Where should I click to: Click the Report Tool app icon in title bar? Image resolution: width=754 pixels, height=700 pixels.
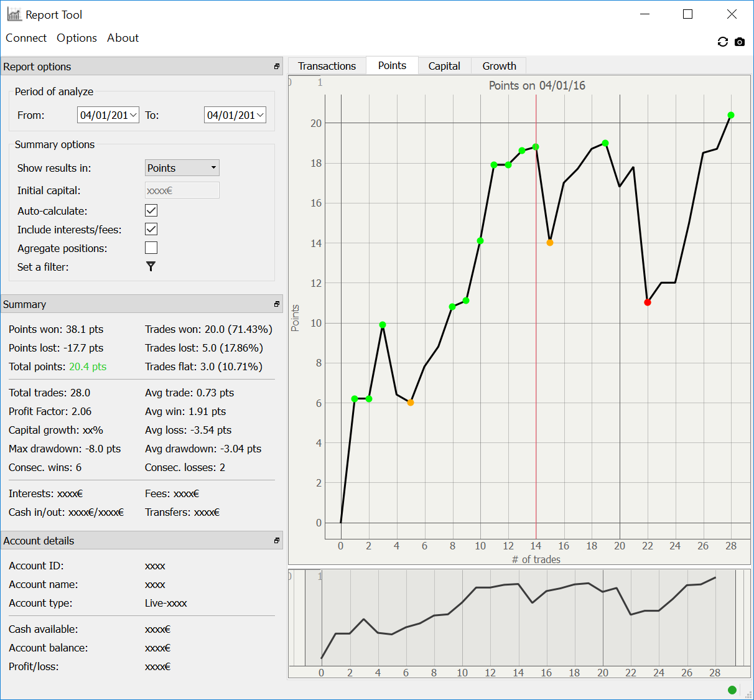click(x=14, y=14)
